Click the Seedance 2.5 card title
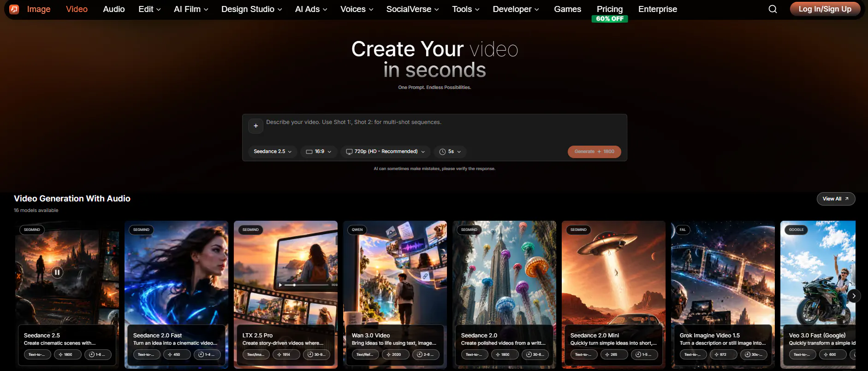 [x=42, y=336]
